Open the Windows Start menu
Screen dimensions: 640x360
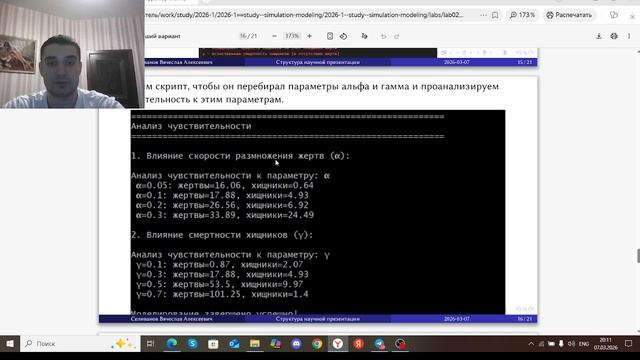coord(10,344)
